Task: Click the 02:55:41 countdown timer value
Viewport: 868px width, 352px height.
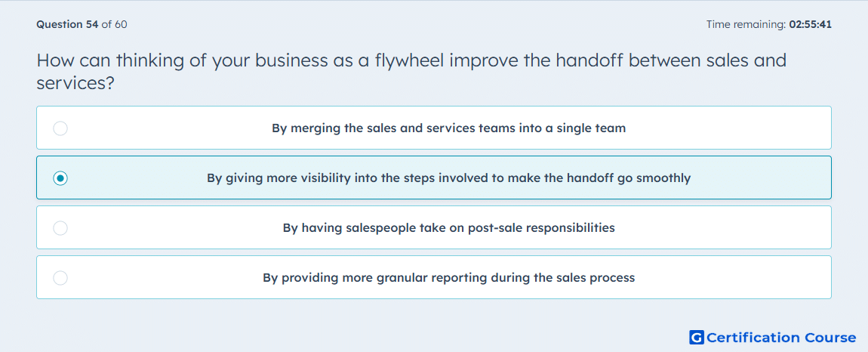Action: (811, 24)
